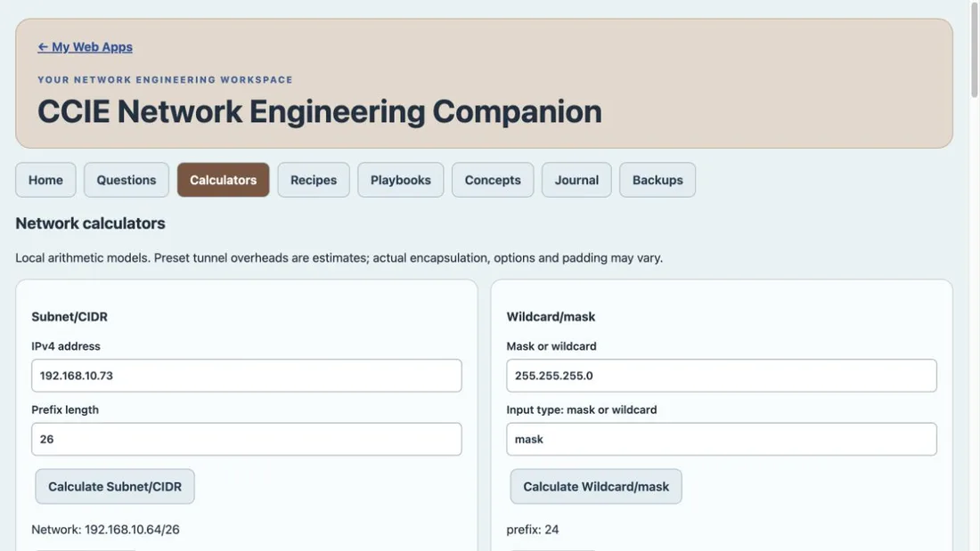Viewport: 980px width, 551px height.
Task: Click into the Prefix length field
Action: pos(246,439)
